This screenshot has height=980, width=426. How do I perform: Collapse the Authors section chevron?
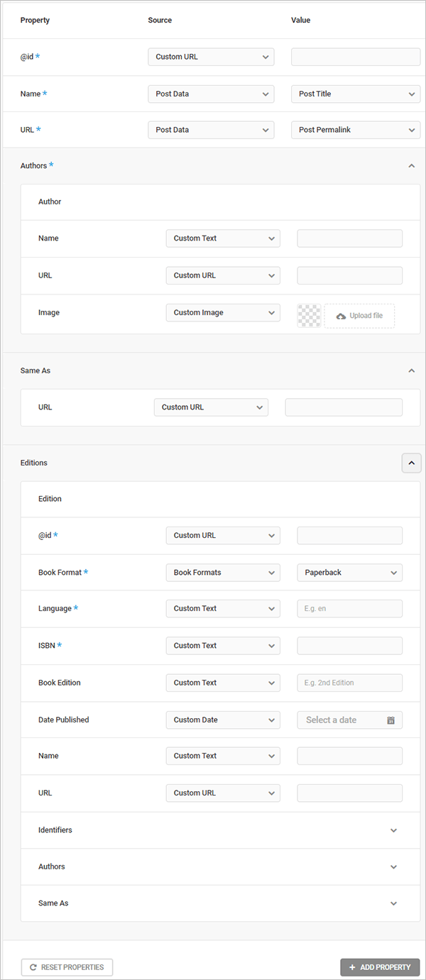point(411,166)
